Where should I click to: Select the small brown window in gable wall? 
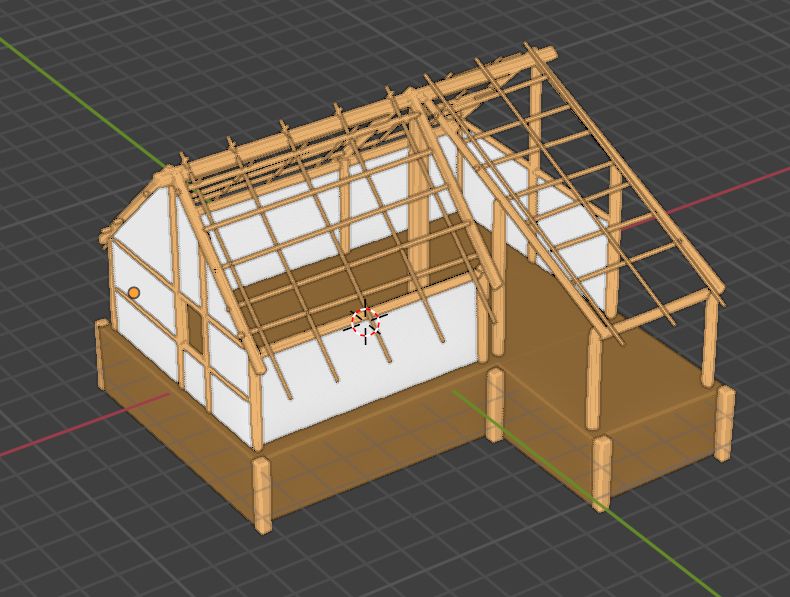coord(195,328)
